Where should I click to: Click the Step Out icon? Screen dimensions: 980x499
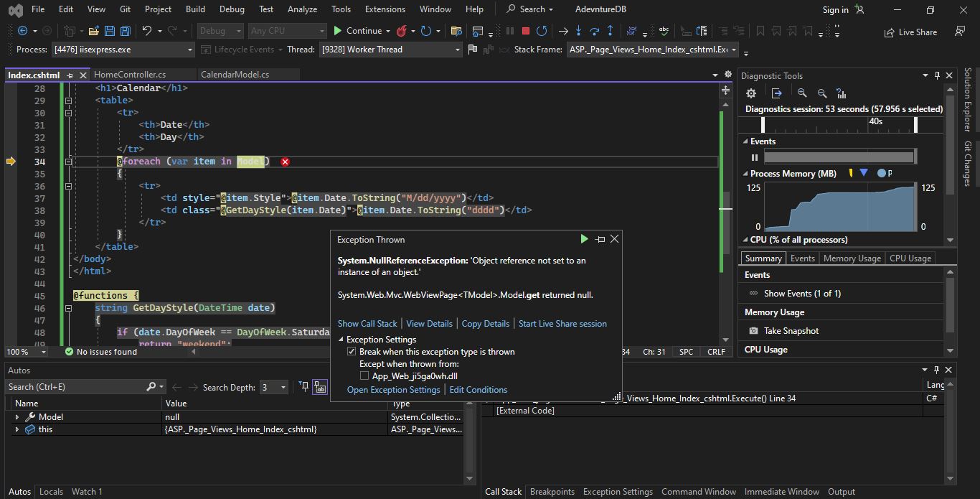(610, 31)
